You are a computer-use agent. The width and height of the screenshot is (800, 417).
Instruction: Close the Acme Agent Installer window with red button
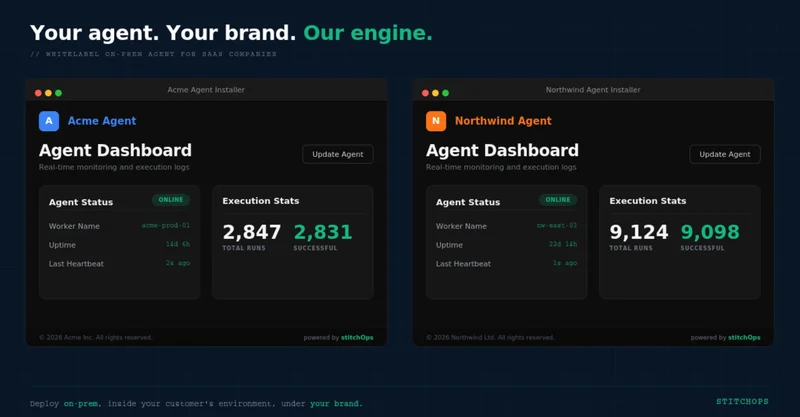tap(38, 93)
